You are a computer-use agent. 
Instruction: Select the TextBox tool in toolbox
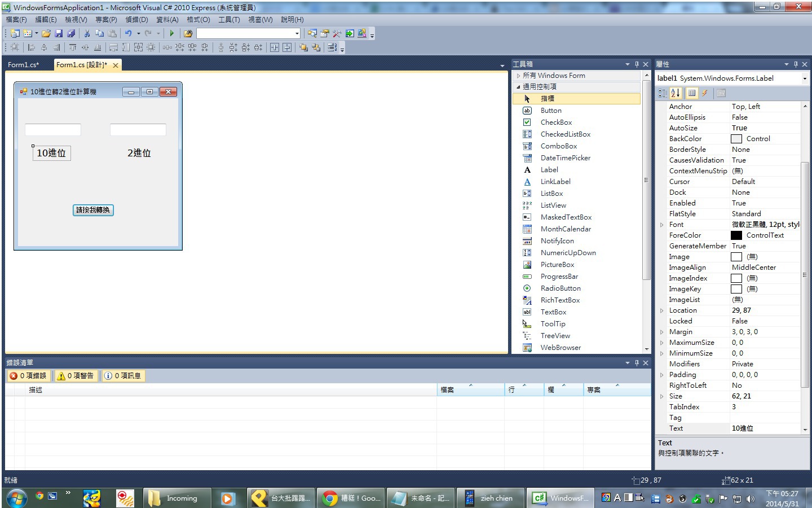click(553, 312)
